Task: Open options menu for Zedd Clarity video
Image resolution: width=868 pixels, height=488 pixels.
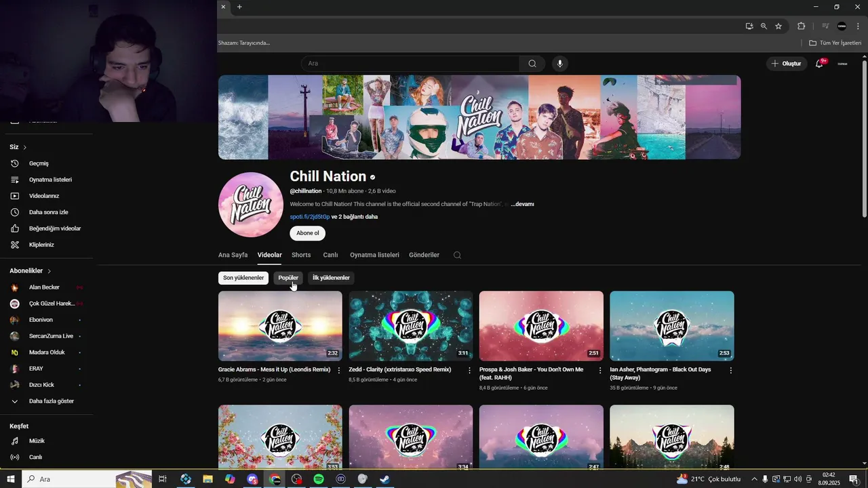Action: (x=469, y=371)
